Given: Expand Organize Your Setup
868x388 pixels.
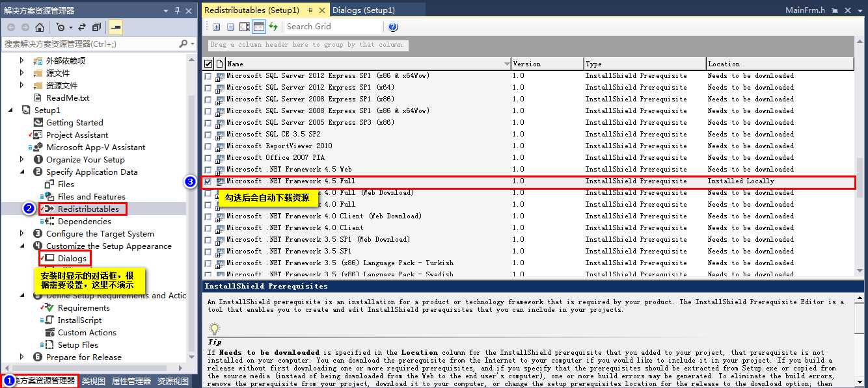Looking at the screenshot, I should point(21,159).
